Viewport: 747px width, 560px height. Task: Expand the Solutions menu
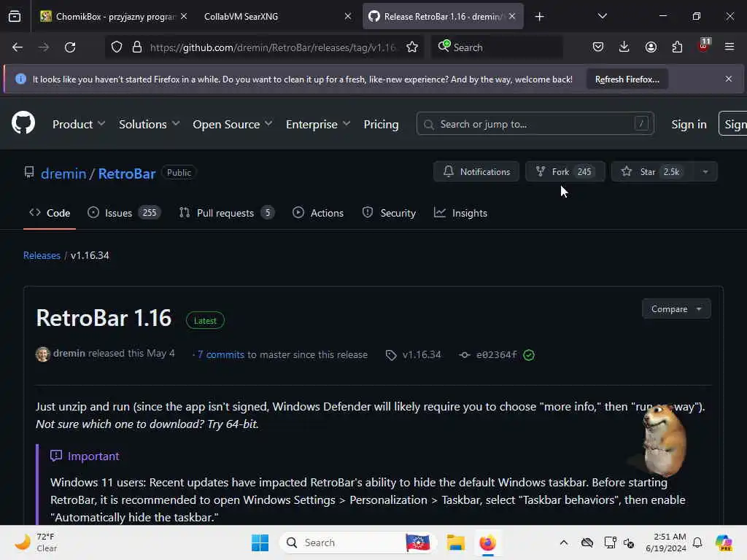tap(149, 124)
